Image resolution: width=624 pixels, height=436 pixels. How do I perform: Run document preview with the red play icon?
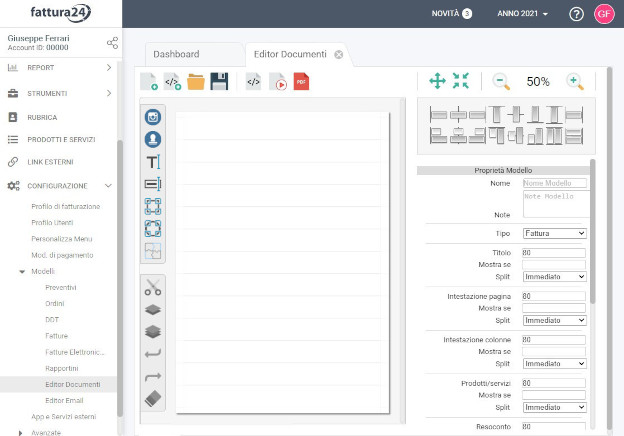coord(278,82)
